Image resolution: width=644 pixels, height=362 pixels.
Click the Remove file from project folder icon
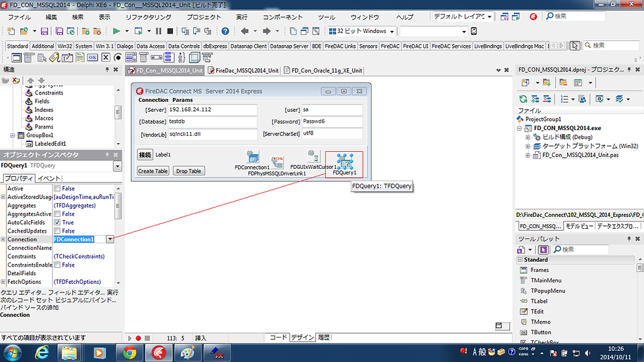(x=97, y=31)
